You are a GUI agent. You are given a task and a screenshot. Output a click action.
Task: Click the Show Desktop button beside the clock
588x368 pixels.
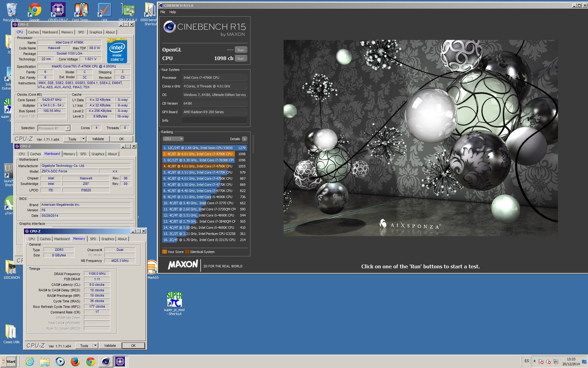584,362
